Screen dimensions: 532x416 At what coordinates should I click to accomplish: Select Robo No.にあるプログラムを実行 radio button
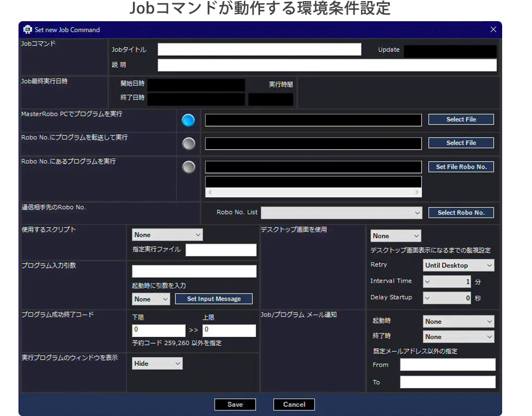click(189, 167)
